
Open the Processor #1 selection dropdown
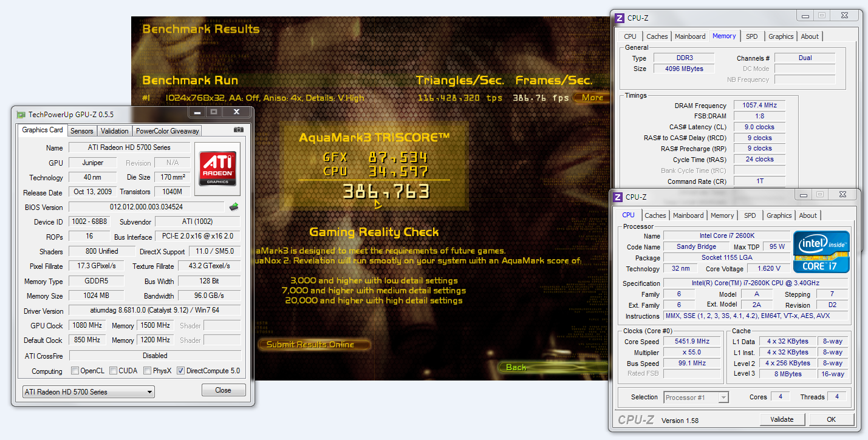point(695,398)
